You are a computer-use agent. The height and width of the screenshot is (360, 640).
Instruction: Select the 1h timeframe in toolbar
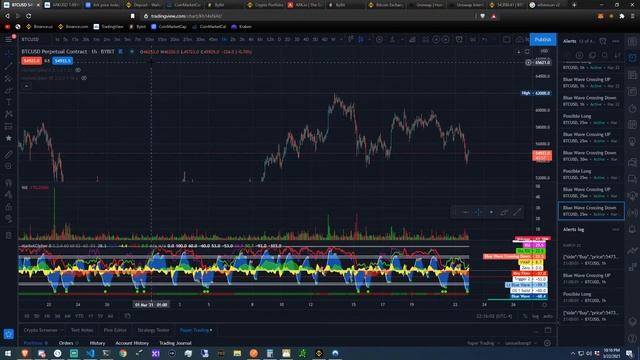pos(224,39)
